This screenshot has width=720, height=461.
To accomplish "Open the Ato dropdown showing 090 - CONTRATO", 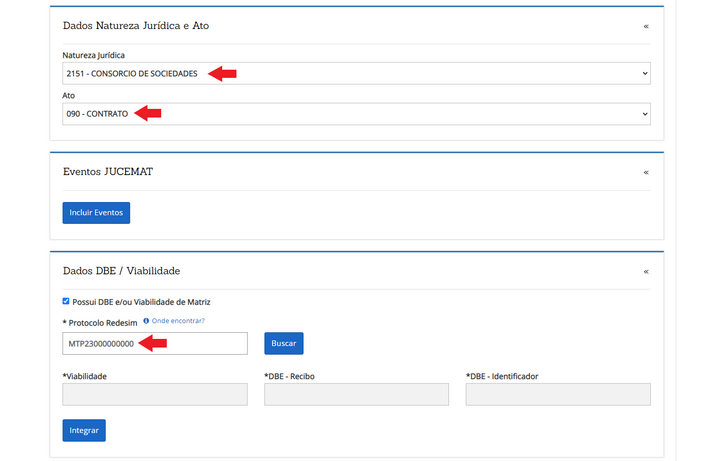I will [x=356, y=114].
